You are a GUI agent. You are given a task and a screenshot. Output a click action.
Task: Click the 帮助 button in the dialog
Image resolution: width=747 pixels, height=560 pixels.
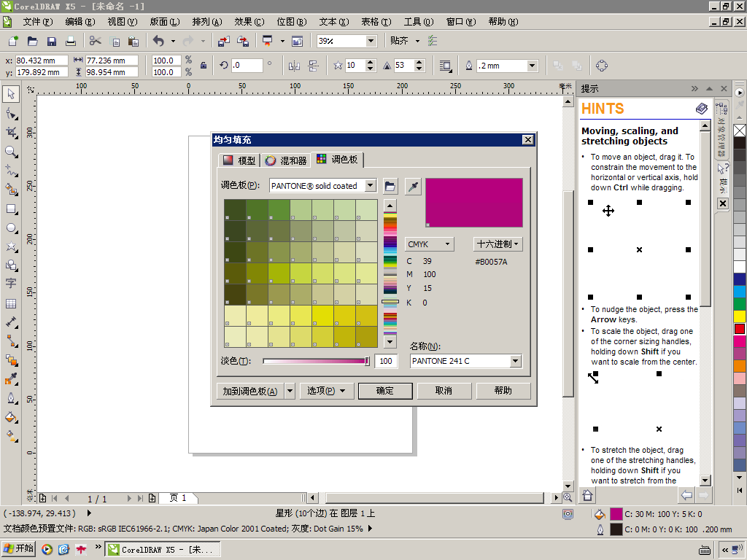503,391
